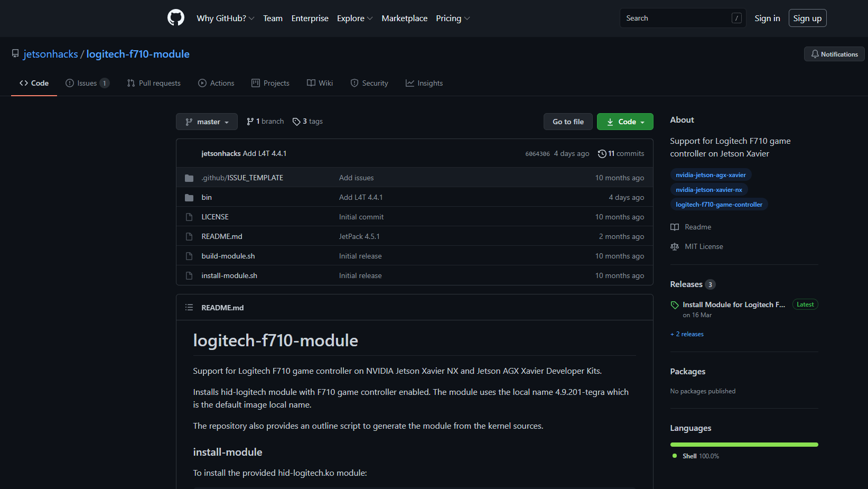Open Marketplace in the top navigation
This screenshot has width=868, height=489.
coord(405,19)
